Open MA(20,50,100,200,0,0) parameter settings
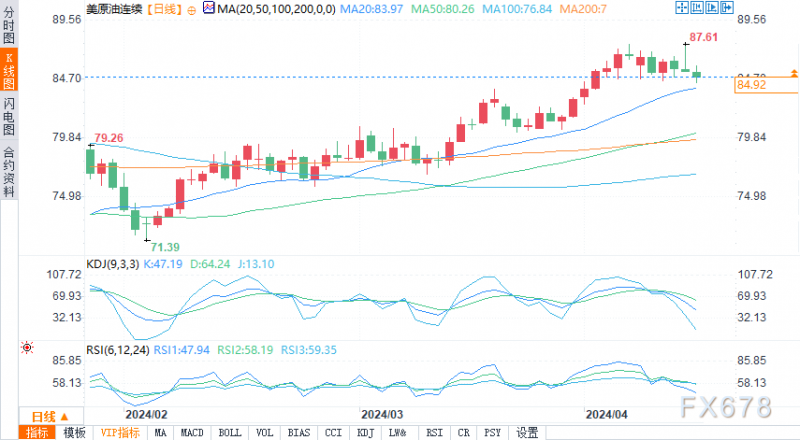The image size is (800, 440). click(276, 9)
